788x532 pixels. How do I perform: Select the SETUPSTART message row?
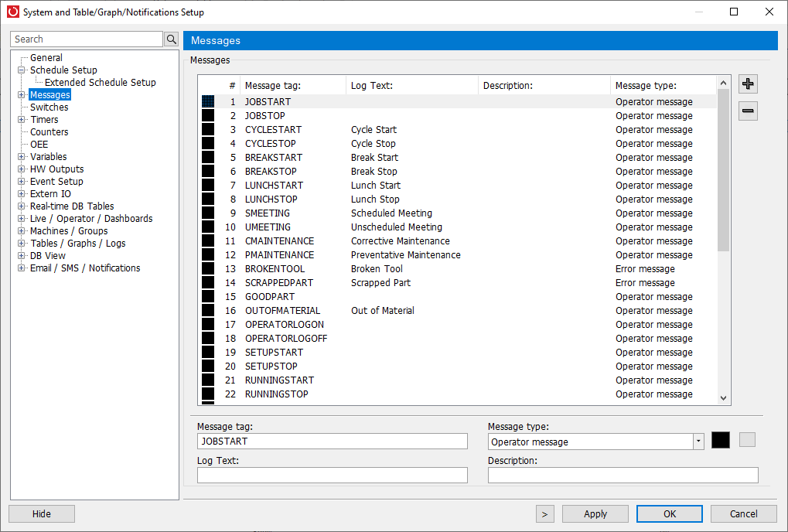(x=459, y=352)
